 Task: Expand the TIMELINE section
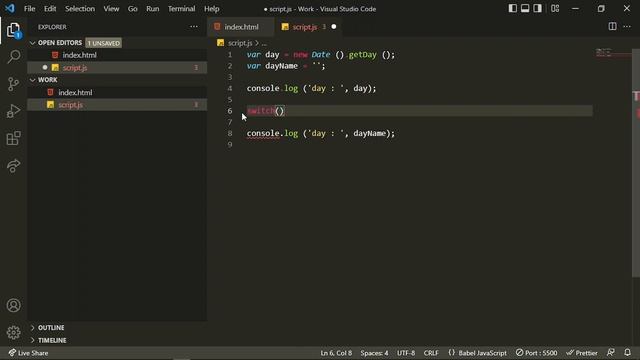coord(52,340)
